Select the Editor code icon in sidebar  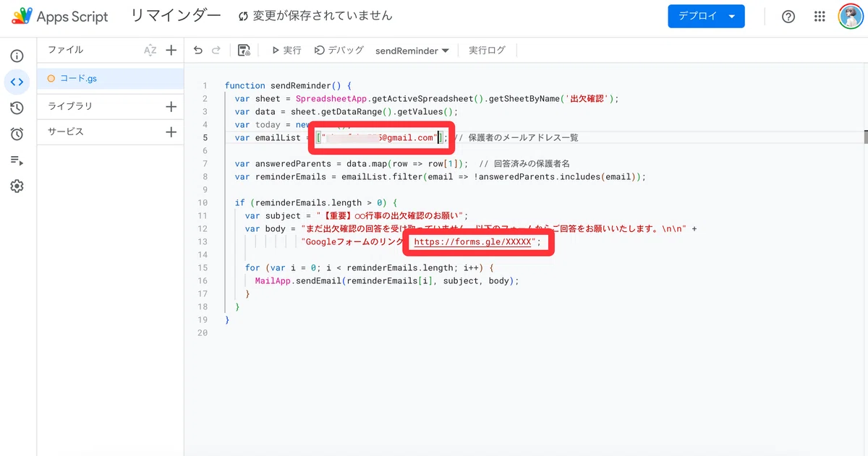[17, 82]
